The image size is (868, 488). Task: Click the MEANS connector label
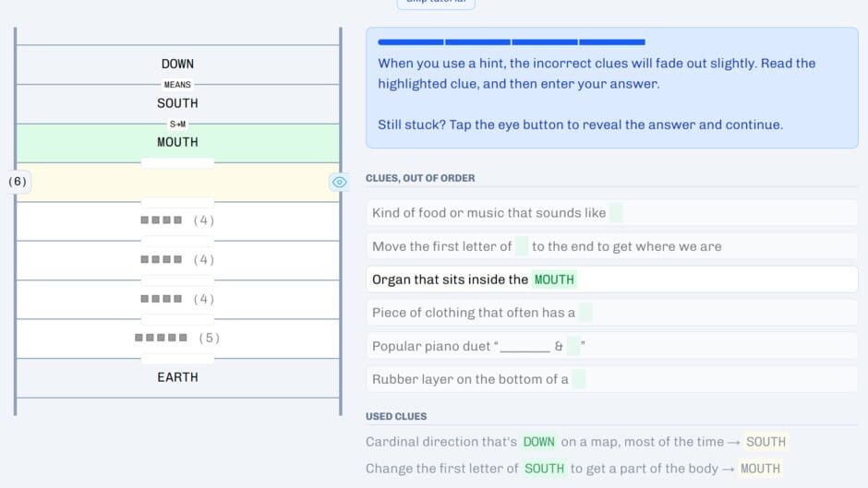pyautogui.click(x=177, y=85)
